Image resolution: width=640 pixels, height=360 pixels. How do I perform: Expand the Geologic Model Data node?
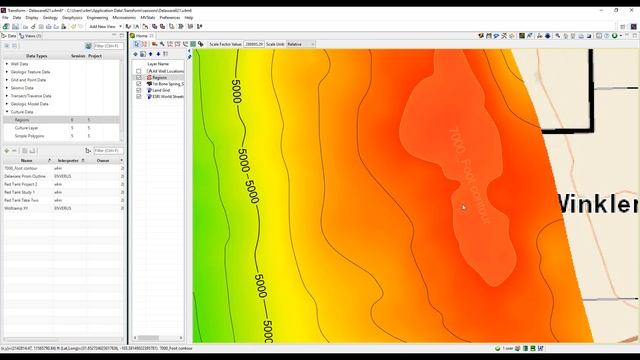[x=7, y=104]
